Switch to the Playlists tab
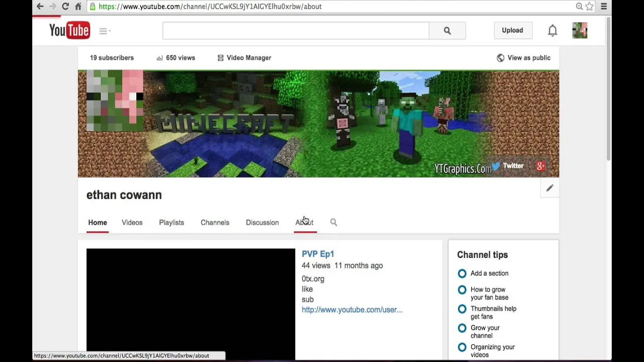 click(172, 223)
